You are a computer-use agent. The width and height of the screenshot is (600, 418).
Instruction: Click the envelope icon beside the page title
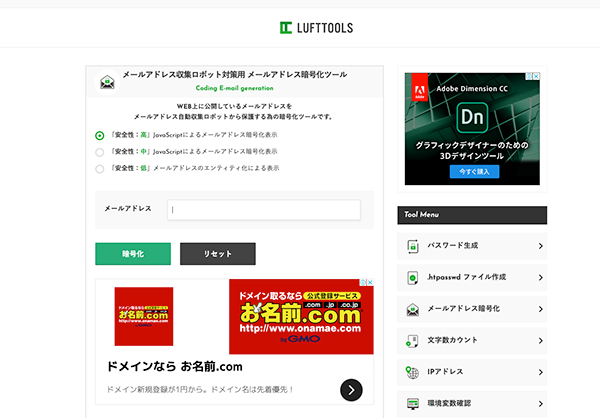pyautogui.click(x=105, y=82)
